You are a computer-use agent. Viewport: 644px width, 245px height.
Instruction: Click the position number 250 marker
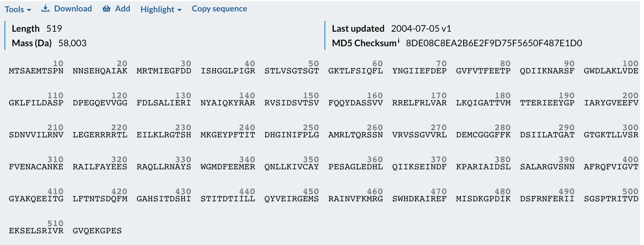tap(311, 127)
